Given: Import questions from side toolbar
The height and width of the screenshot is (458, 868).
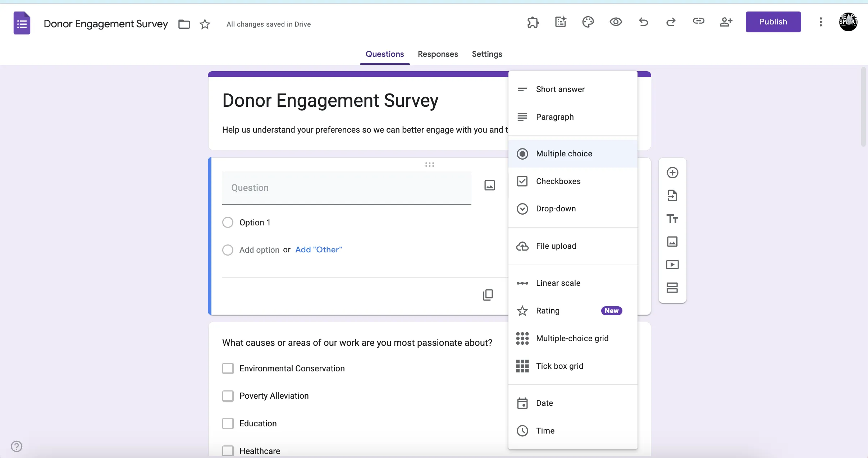Looking at the screenshot, I should tap(672, 196).
